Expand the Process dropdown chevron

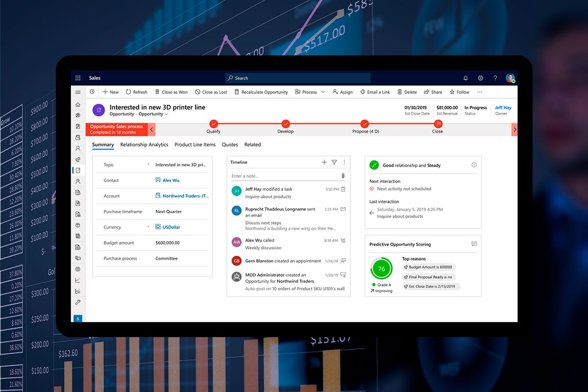[323, 92]
